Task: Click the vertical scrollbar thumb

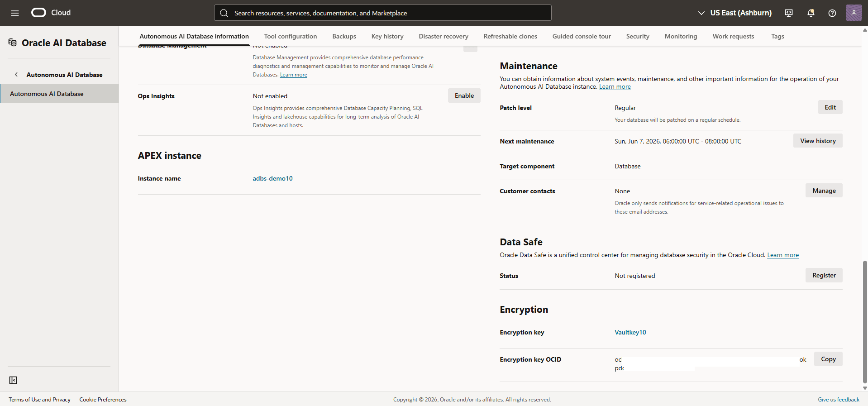Action: point(865,322)
